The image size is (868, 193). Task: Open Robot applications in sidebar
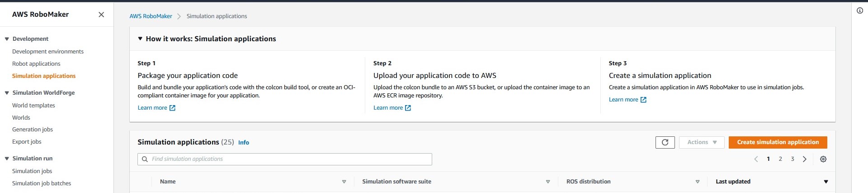coord(36,64)
